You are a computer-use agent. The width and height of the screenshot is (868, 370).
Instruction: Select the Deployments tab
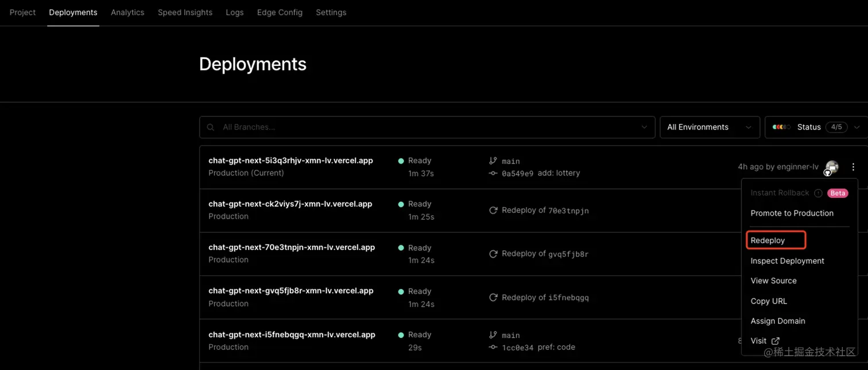(x=73, y=12)
